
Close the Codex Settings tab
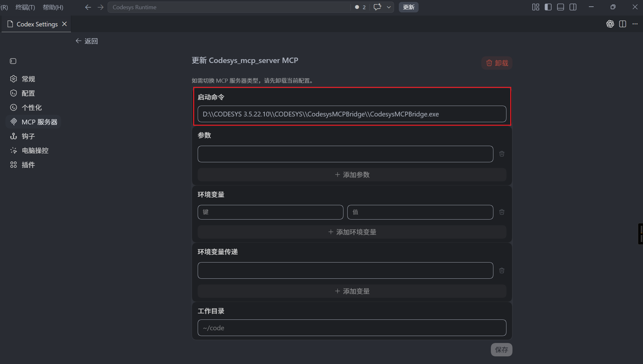64,24
